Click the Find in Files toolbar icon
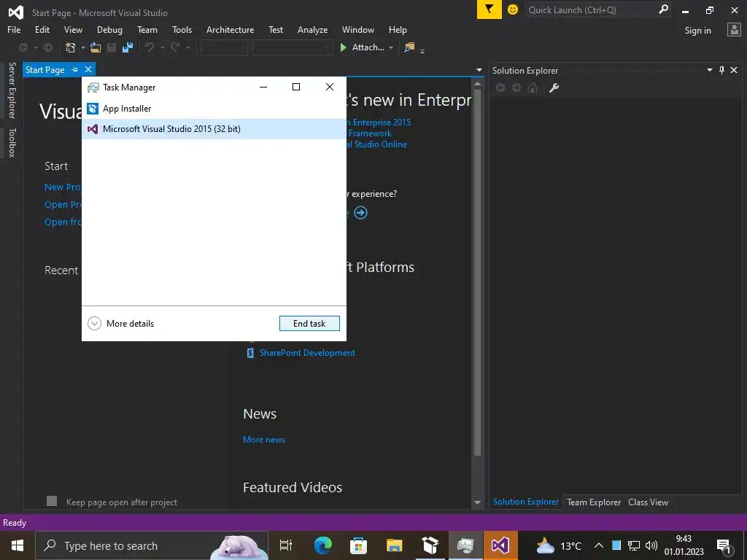 click(409, 47)
